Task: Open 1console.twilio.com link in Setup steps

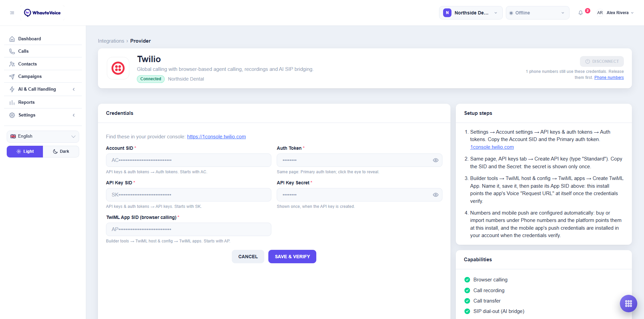Action: coord(492,147)
